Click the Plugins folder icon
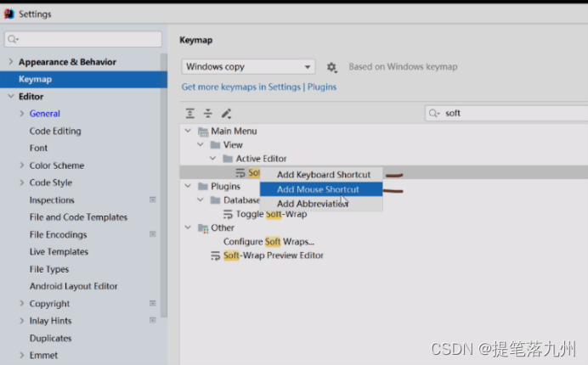The height and width of the screenshot is (365, 588). point(203,186)
